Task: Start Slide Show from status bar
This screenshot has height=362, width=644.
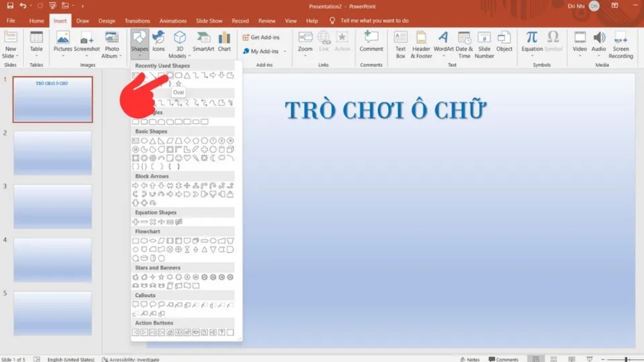Action: [589, 359]
